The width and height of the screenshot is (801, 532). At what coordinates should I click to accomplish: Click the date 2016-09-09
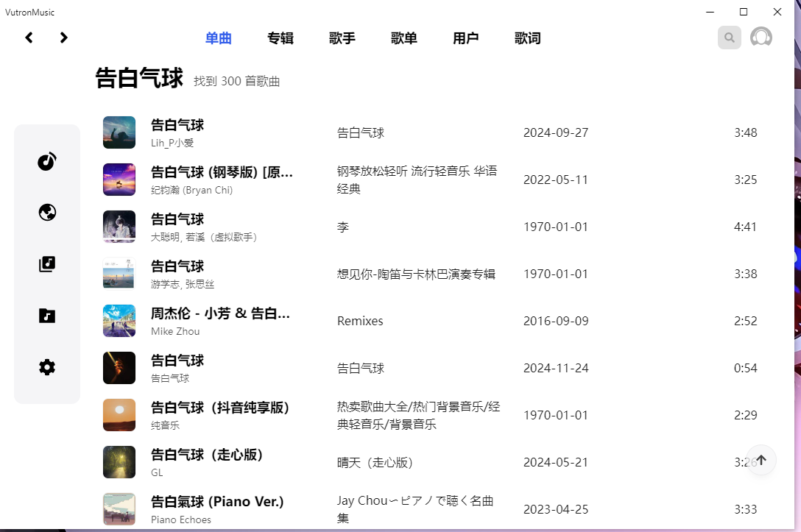click(556, 321)
